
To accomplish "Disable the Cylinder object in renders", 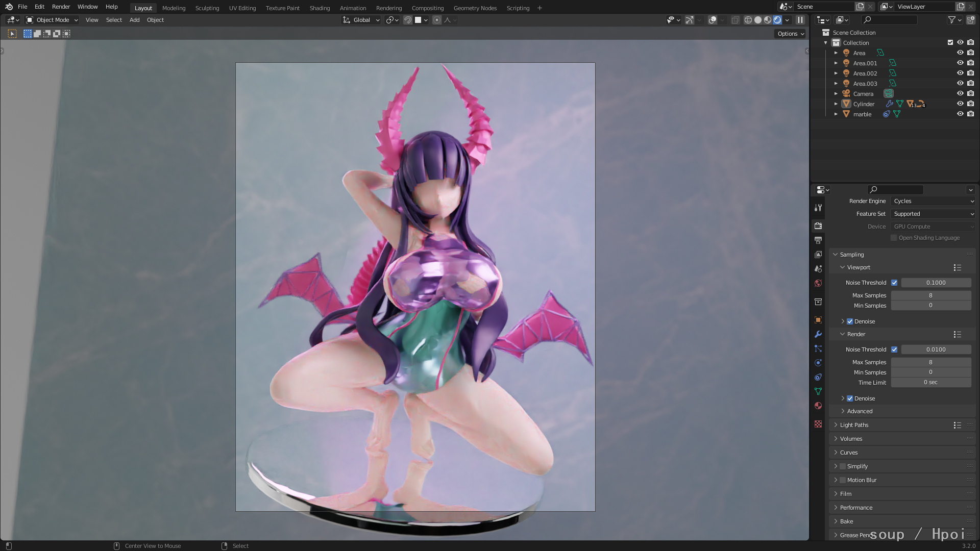I will [x=971, y=104].
